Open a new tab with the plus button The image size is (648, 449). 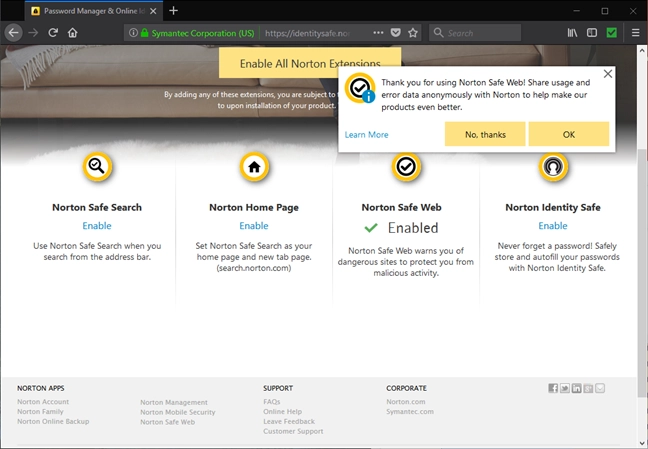[174, 11]
